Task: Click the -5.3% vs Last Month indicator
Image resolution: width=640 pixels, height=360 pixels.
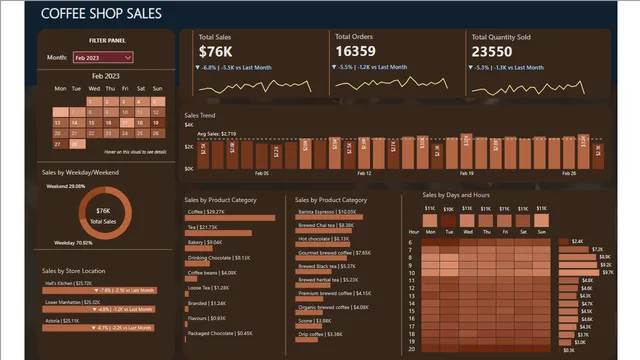Action: pyautogui.click(x=506, y=68)
